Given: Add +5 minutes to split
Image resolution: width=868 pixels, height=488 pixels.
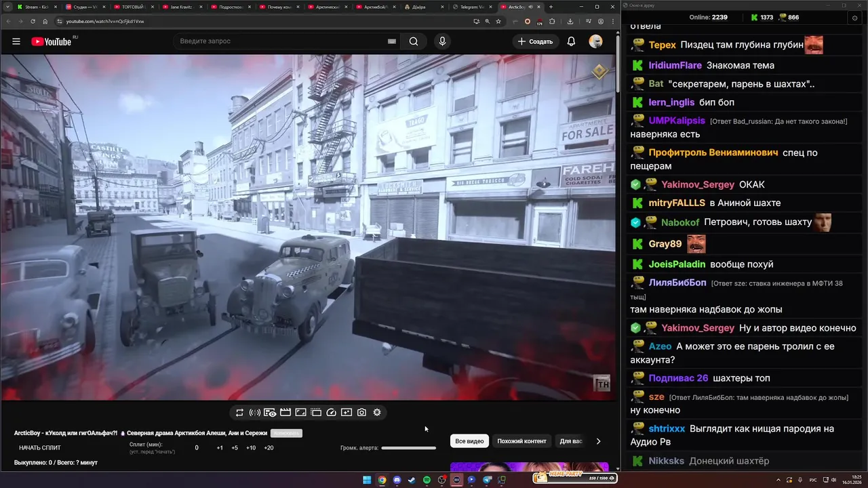Looking at the screenshot, I should pyautogui.click(x=235, y=448).
